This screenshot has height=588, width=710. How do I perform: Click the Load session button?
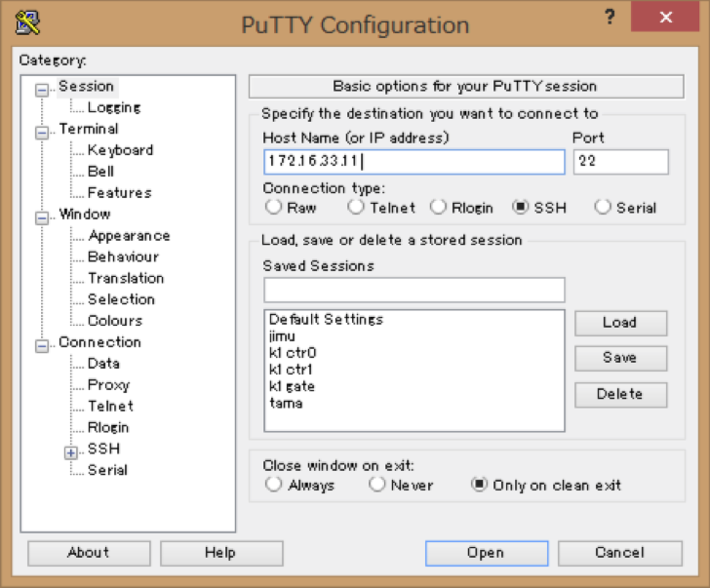pyautogui.click(x=620, y=323)
